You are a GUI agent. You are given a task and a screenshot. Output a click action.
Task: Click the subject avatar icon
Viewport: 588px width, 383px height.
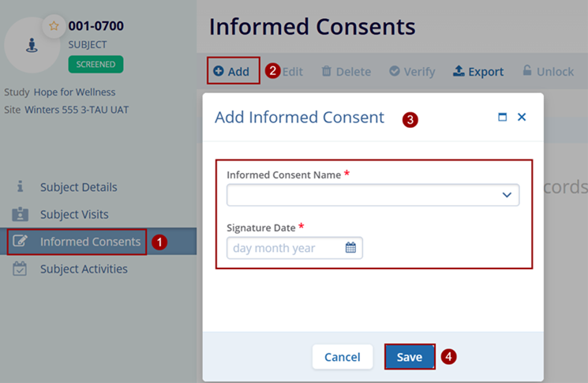[32, 46]
